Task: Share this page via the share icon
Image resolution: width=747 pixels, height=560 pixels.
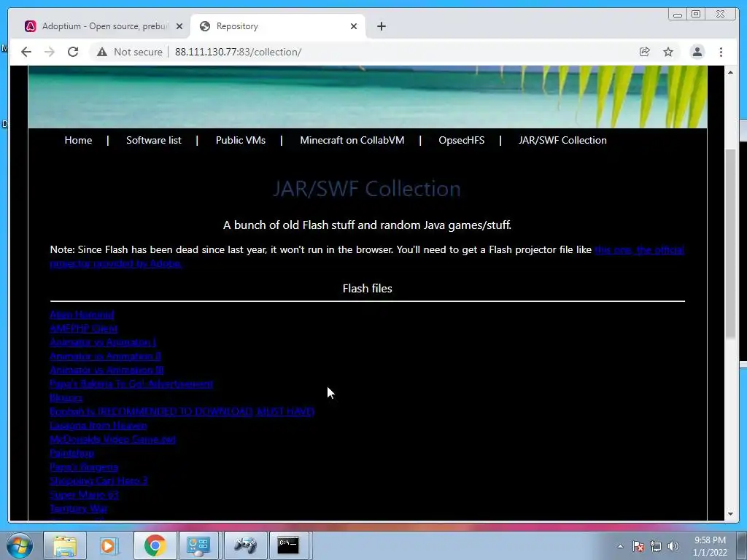Action: click(645, 52)
